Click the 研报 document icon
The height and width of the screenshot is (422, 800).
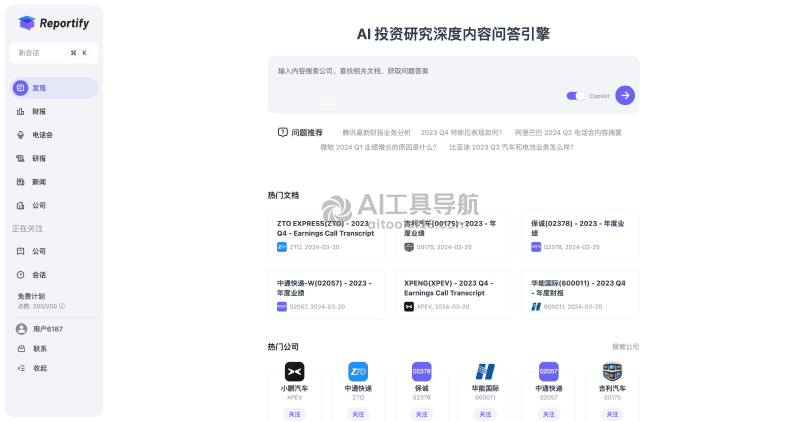[20, 158]
